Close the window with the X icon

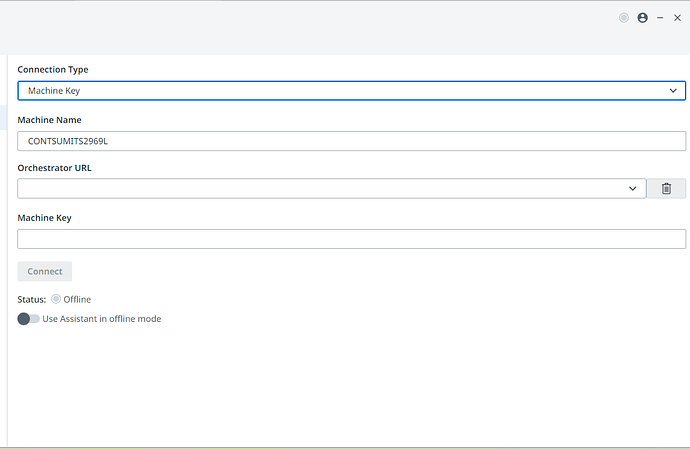pyautogui.click(x=677, y=18)
